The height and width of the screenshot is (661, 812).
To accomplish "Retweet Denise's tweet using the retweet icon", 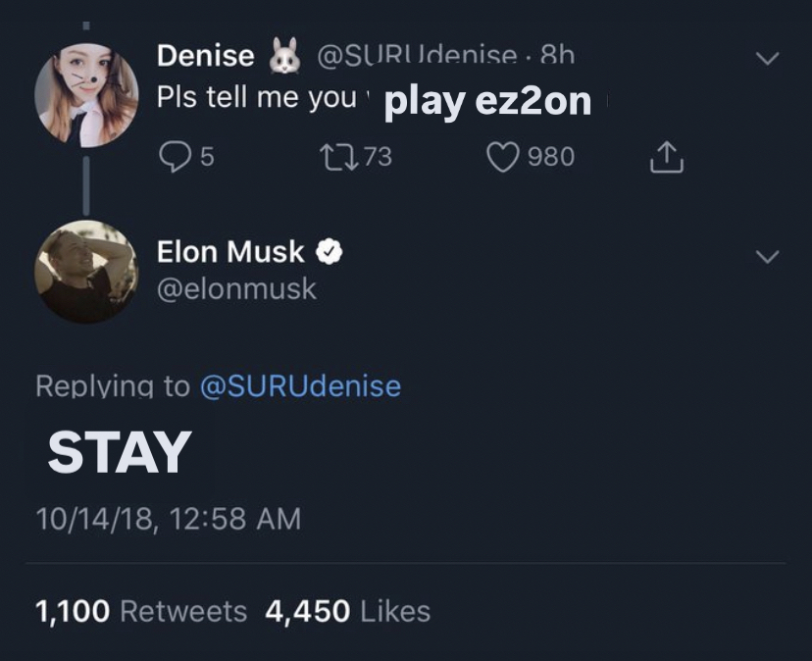I will [330, 157].
